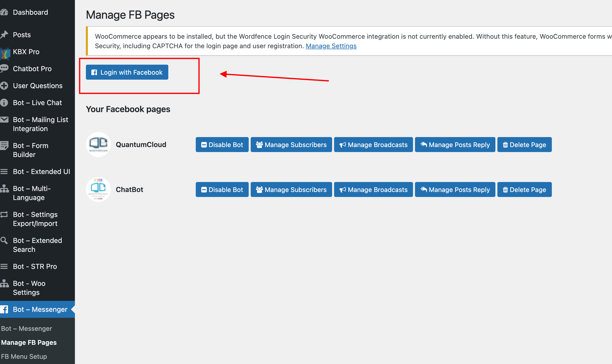This screenshot has width=612, height=364.
Task: Manage Broadcasts for ChatBot page
Action: 374,189
